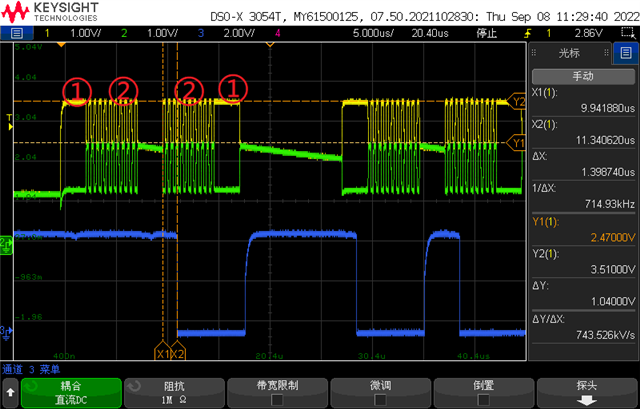Click the 2.86V trigger level value

pyautogui.click(x=589, y=33)
